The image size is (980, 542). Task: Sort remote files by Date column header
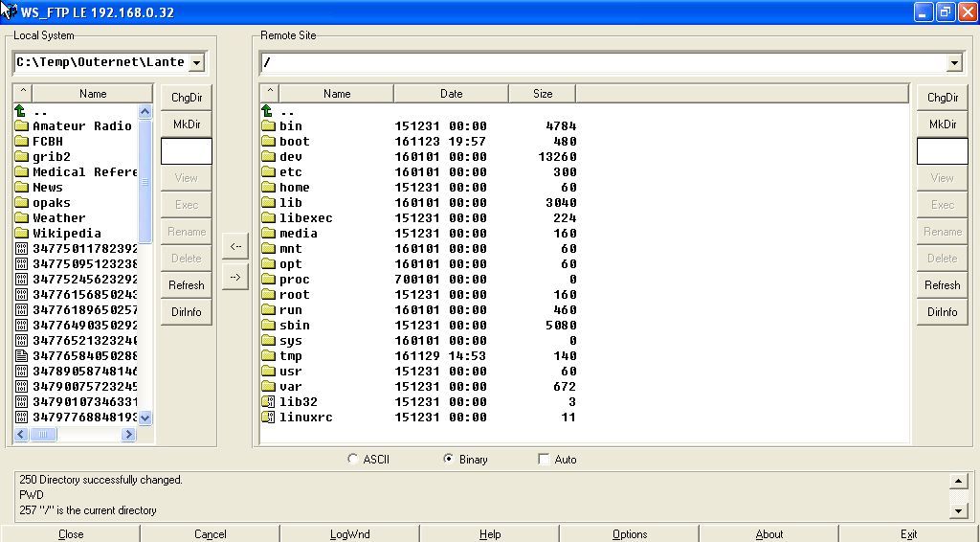click(451, 94)
